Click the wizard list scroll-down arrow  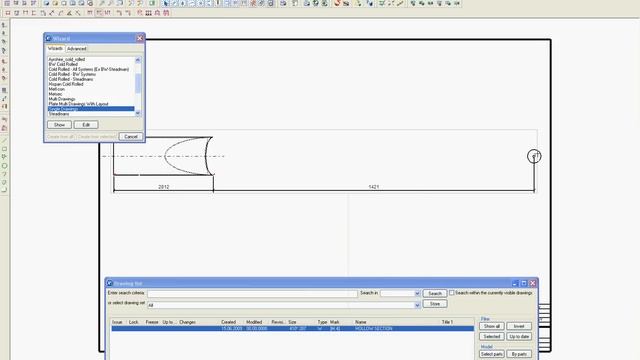(138, 113)
